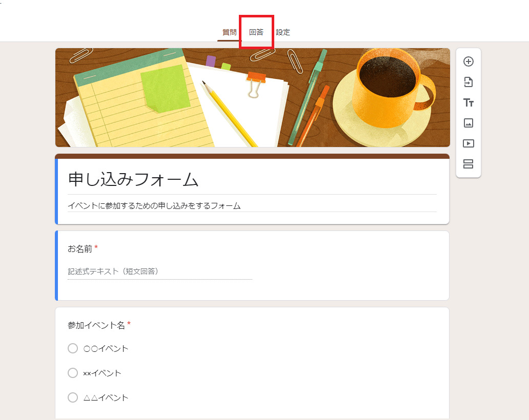The image size is (529, 420).
Task: Pick the △△イベント radio option
Action: pos(73,397)
